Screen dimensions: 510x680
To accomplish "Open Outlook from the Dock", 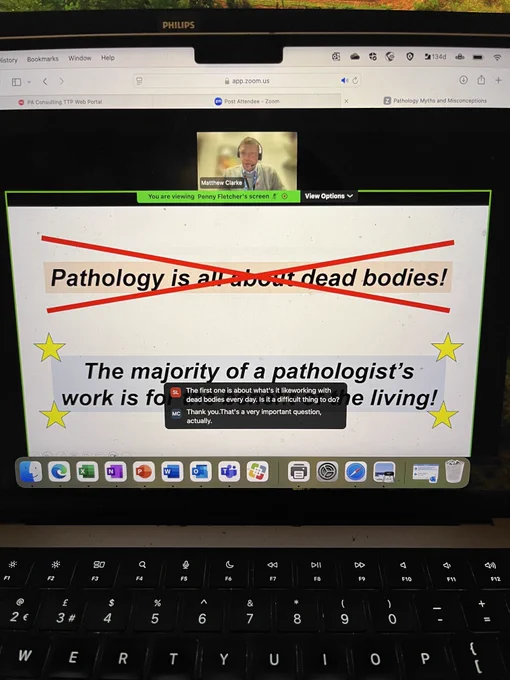I will pyautogui.click(x=200, y=471).
